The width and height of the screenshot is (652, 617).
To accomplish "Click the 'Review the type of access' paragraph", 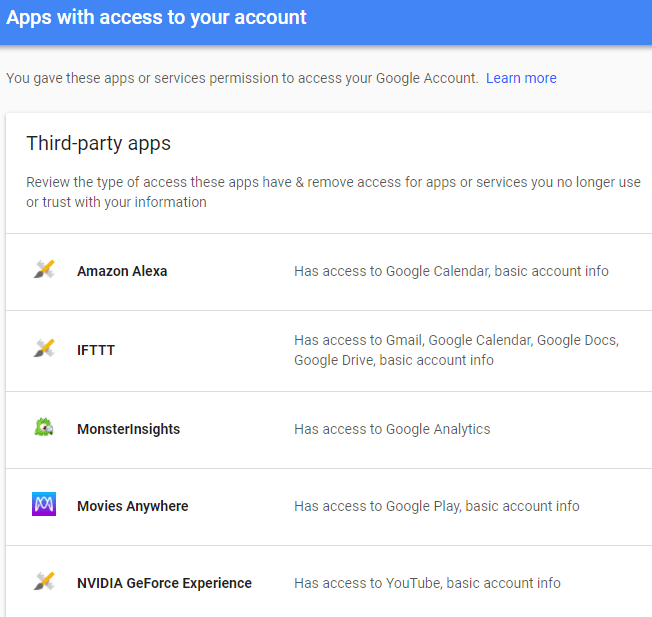I will click(333, 192).
